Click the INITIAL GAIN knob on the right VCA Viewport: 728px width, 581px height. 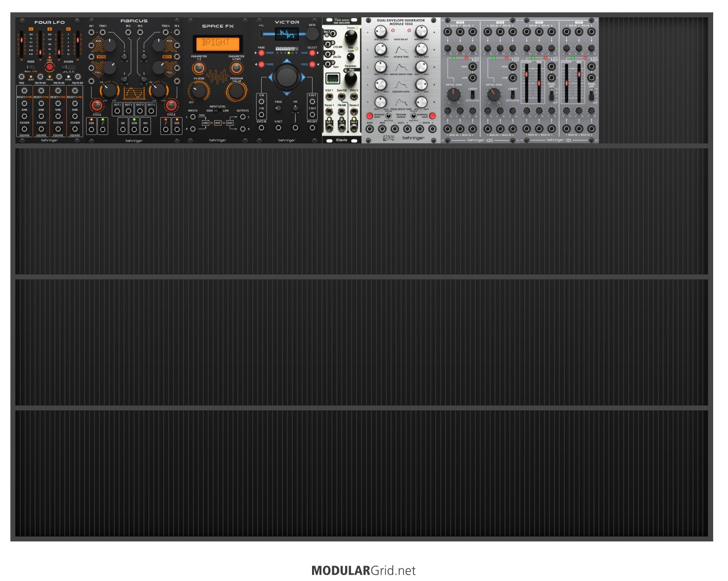(494, 94)
